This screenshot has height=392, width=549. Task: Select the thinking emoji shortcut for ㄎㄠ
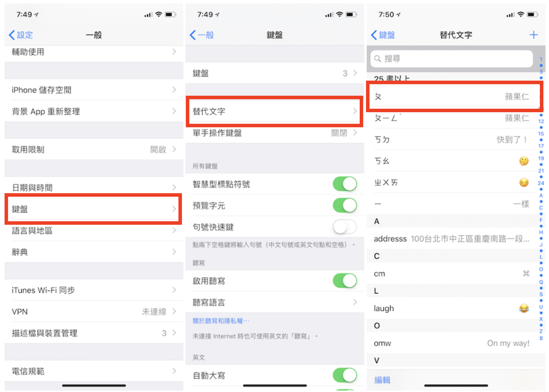pos(524,161)
